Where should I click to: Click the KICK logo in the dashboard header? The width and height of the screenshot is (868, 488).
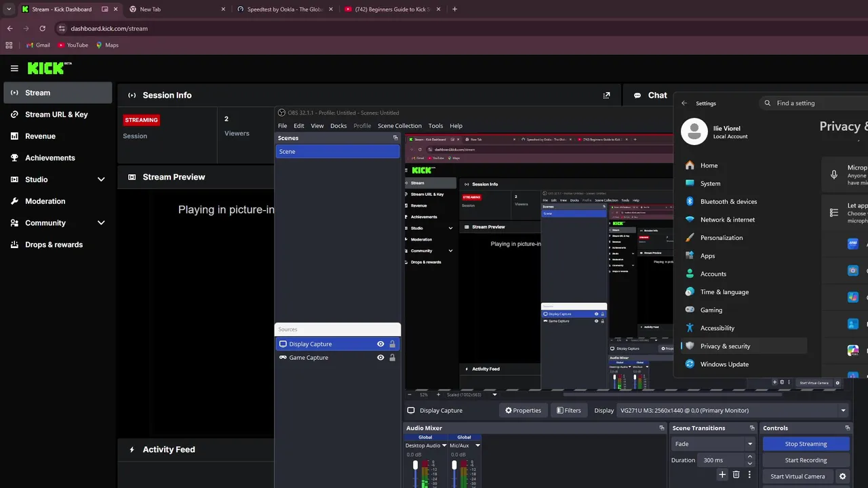49,68
